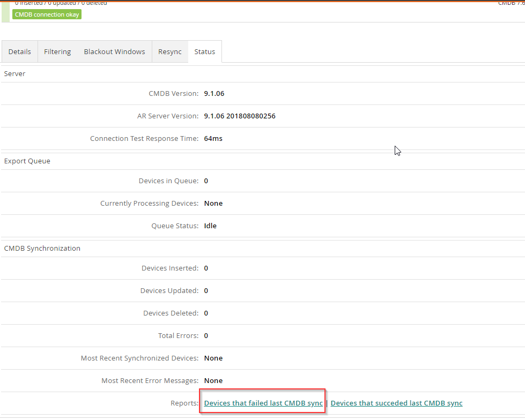The width and height of the screenshot is (525, 420).
Task: Select the CMDB Version value 9.1.06
Action: coord(214,94)
